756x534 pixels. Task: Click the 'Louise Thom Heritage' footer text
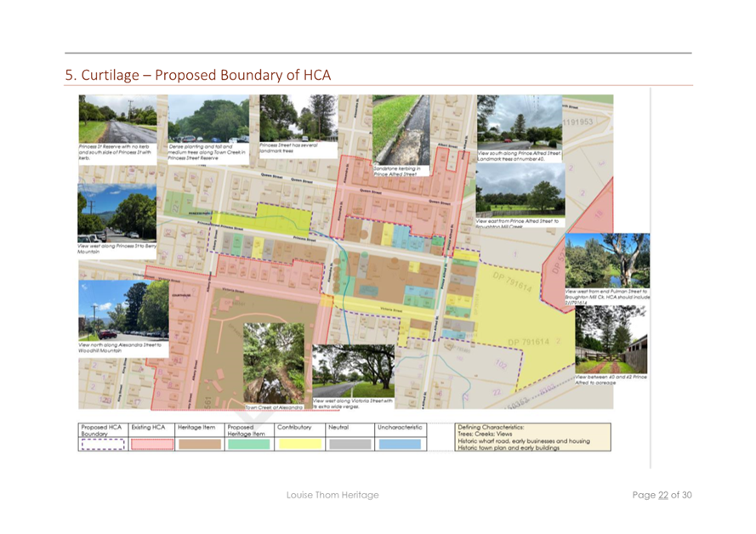click(332, 494)
